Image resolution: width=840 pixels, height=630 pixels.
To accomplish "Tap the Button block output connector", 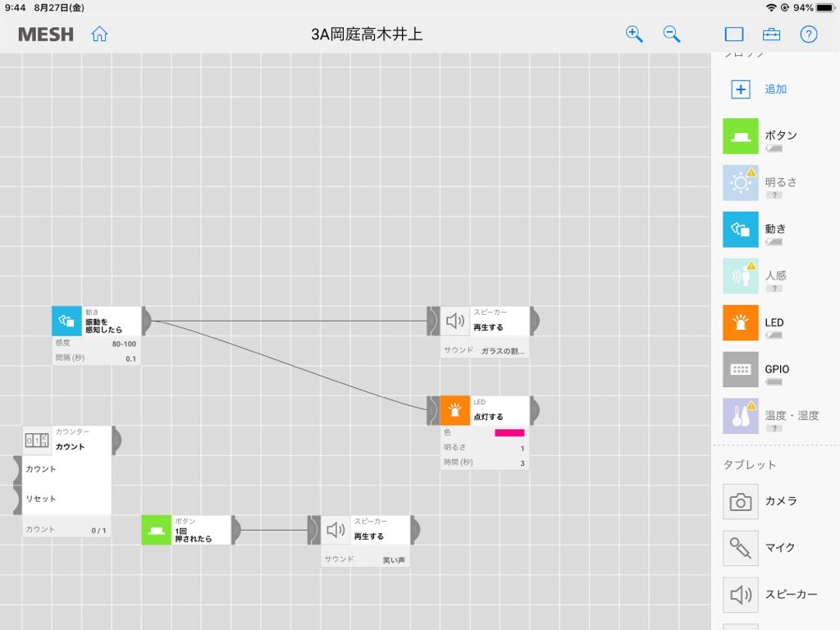I will 236,531.
